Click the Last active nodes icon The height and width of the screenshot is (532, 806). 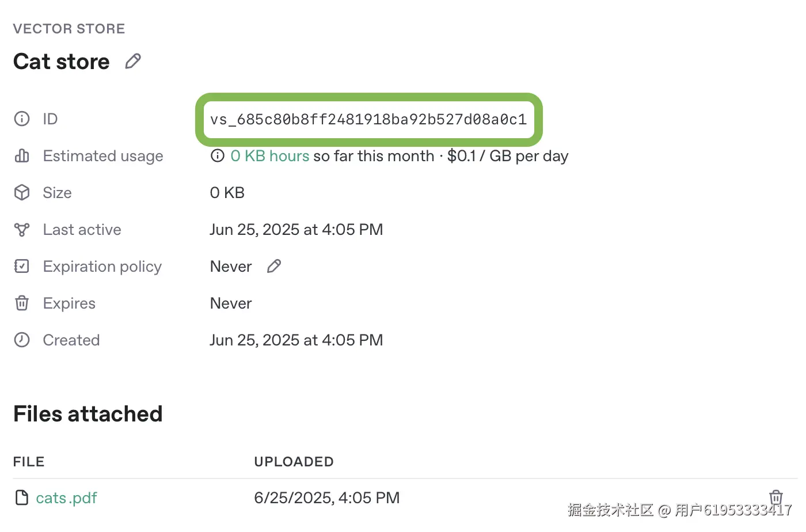(x=22, y=230)
